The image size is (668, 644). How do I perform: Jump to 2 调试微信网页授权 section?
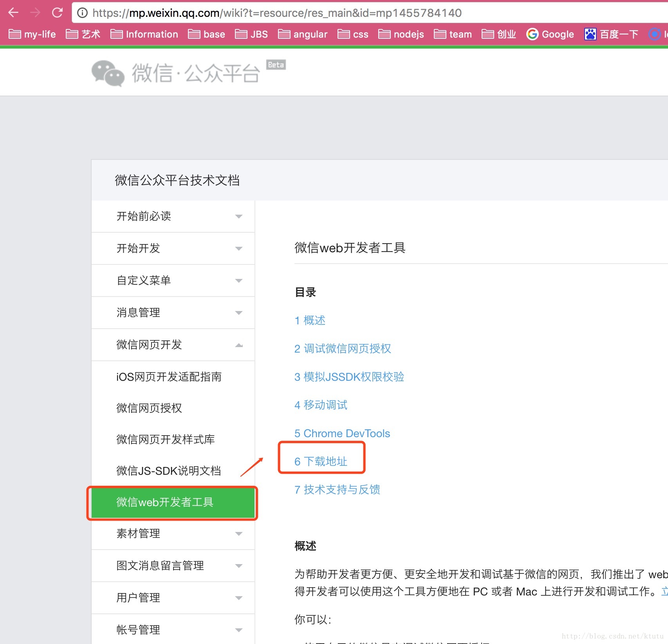pos(343,349)
